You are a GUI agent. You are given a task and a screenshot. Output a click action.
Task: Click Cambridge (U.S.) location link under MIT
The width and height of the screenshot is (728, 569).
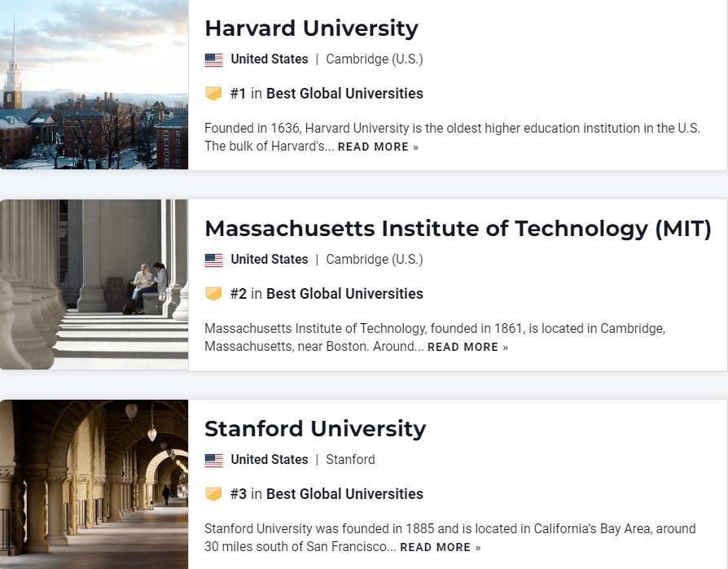(375, 259)
